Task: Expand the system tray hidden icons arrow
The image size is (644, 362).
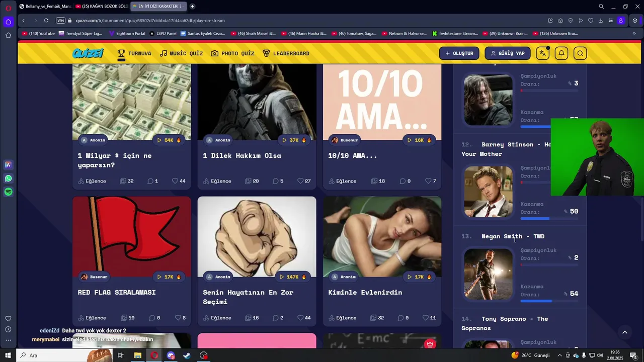Action: [559, 355]
